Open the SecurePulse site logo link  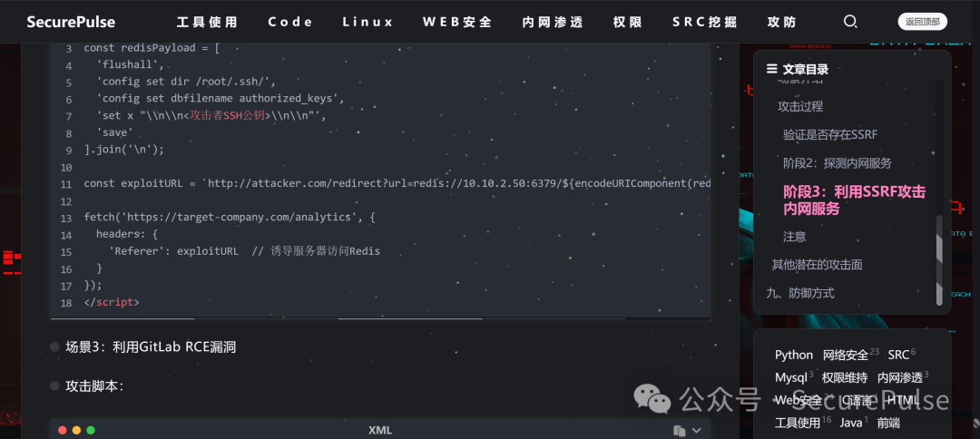tap(71, 22)
